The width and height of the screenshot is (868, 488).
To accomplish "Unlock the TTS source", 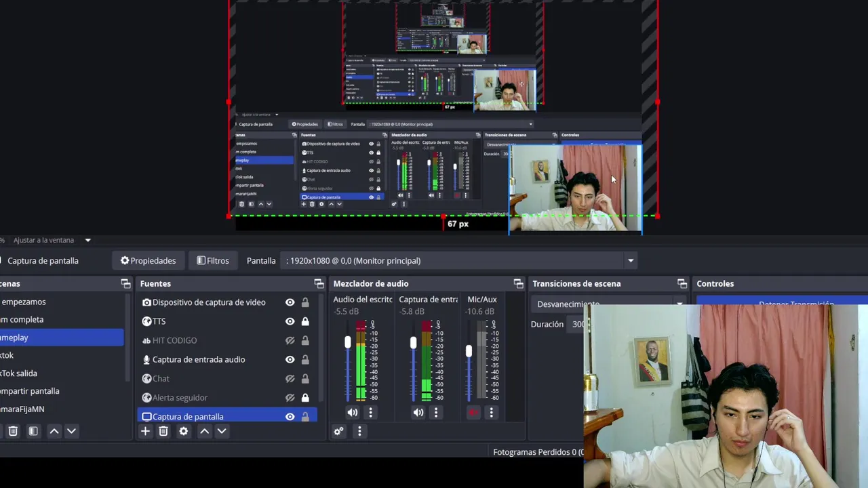I will [x=305, y=321].
